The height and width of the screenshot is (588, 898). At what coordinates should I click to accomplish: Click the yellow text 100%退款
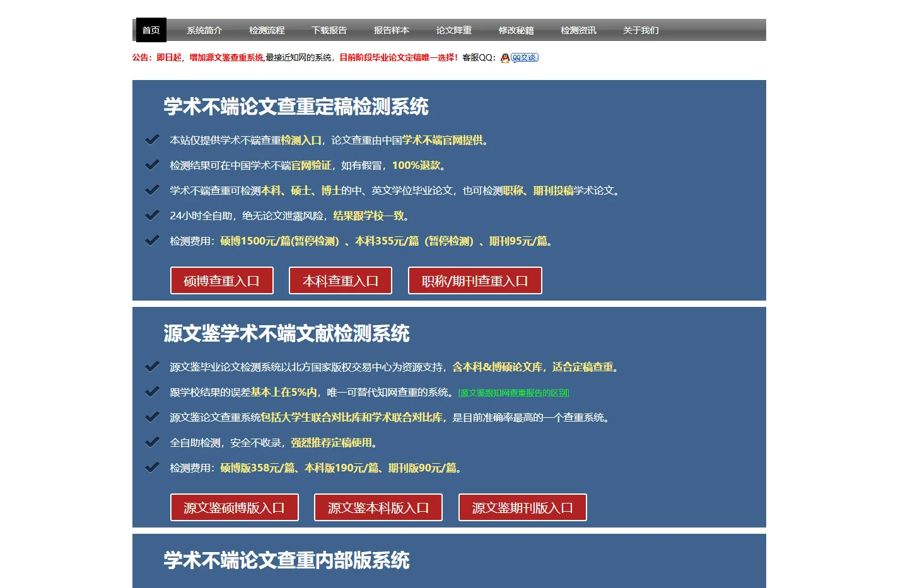[416, 165]
